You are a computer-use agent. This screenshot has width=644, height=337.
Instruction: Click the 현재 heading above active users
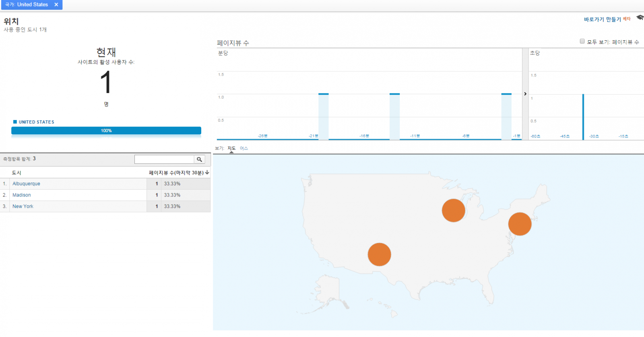coord(106,52)
